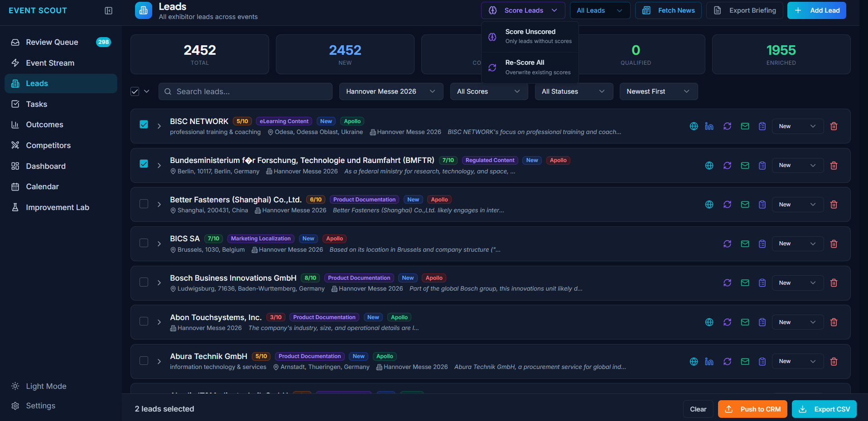Click Export Briefing button

pos(745,10)
